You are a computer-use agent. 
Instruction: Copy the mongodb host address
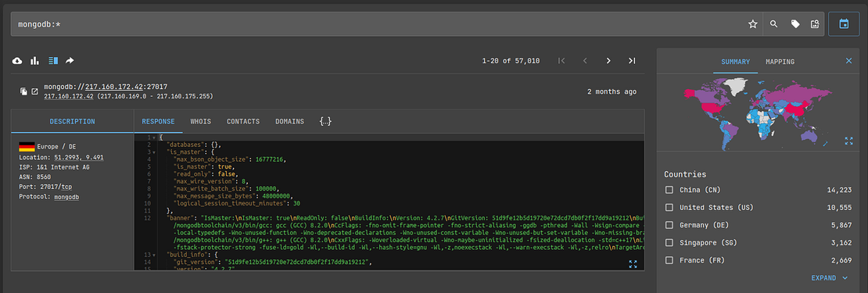tap(23, 91)
